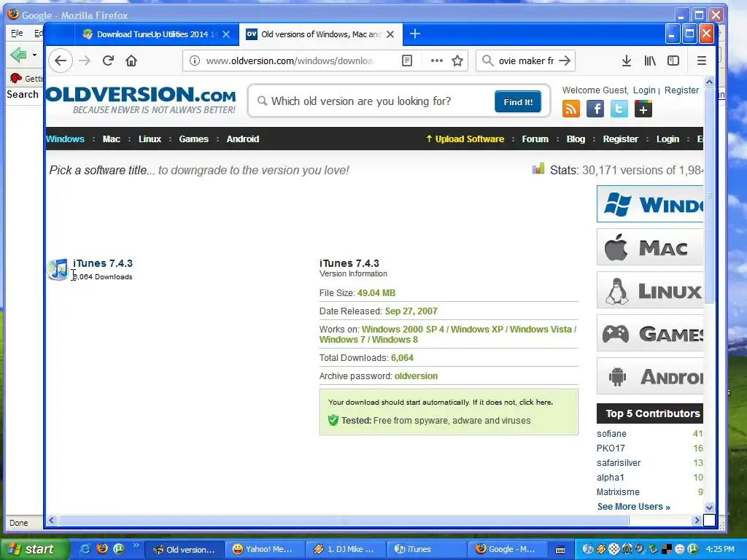Viewport: 747px width, 560px height.
Task: Open Games in the site nav bar
Action: pyautogui.click(x=194, y=139)
